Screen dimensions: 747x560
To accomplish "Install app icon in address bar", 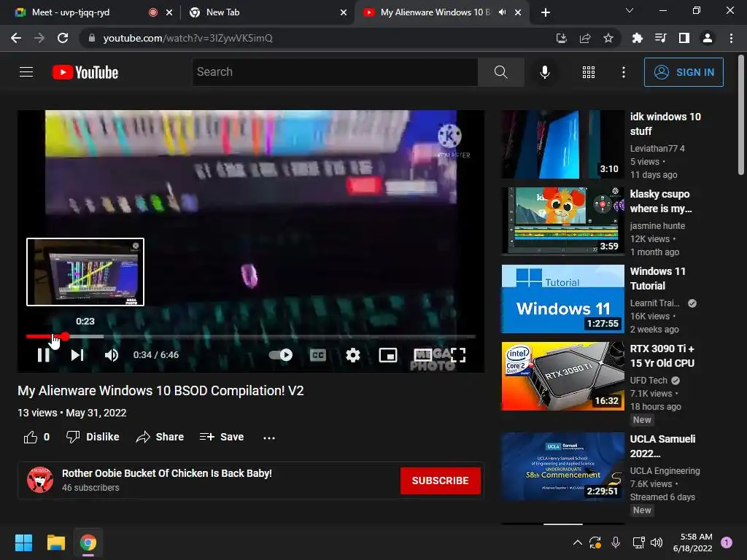I will [562, 38].
